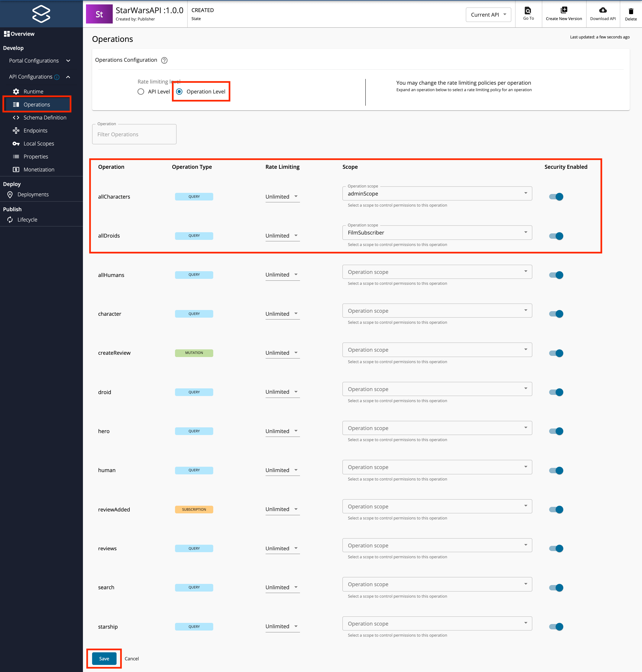
Task: Toggle security switch for starship operation
Action: click(x=556, y=627)
